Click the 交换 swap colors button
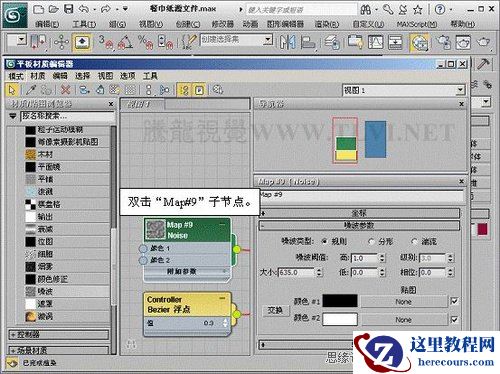500x374 pixels. pos(275,310)
